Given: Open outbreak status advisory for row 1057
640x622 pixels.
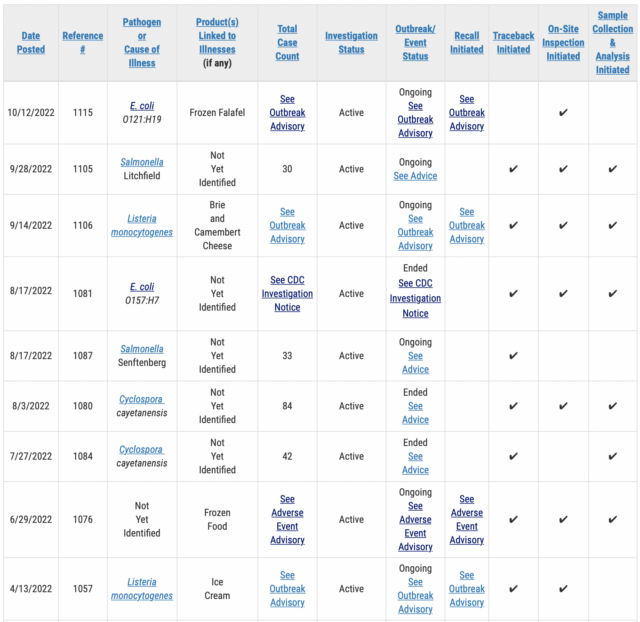Looking at the screenshot, I should click(x=415, y=595).
